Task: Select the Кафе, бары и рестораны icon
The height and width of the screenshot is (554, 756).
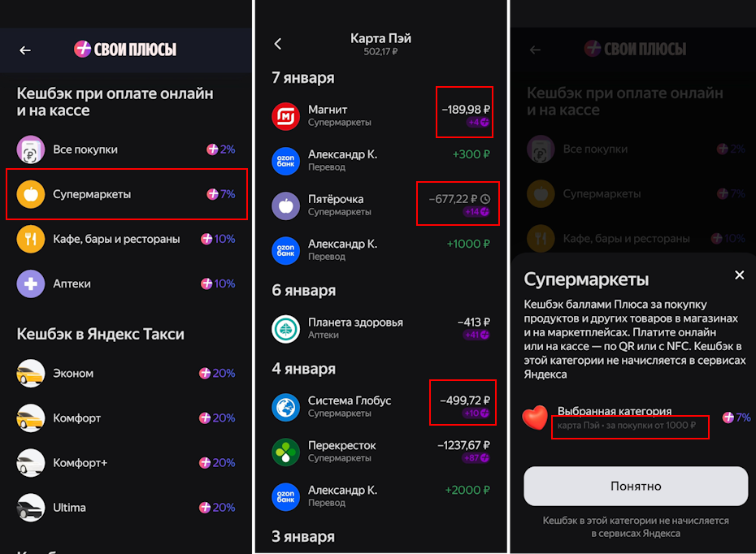Action: point(30,239)
